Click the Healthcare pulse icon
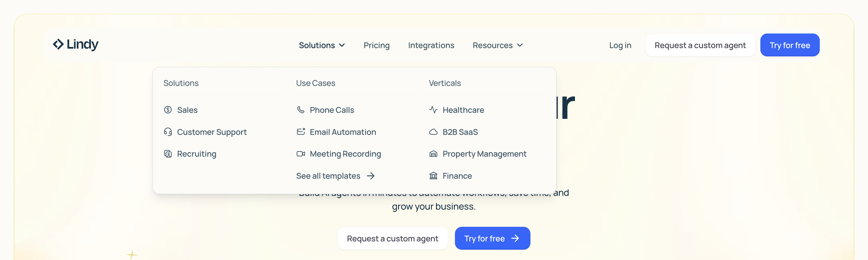This screenshot has height=260, width=868. coord(433,110)
